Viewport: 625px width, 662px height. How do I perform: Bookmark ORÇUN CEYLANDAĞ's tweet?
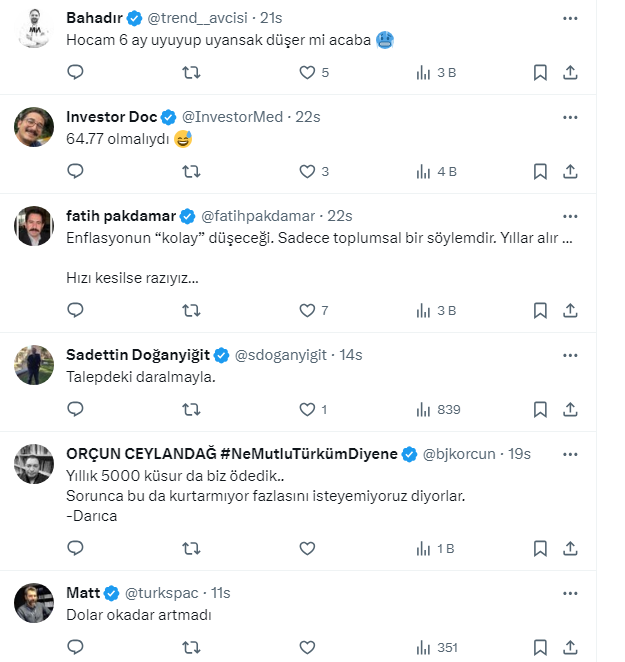coord(540,548)
